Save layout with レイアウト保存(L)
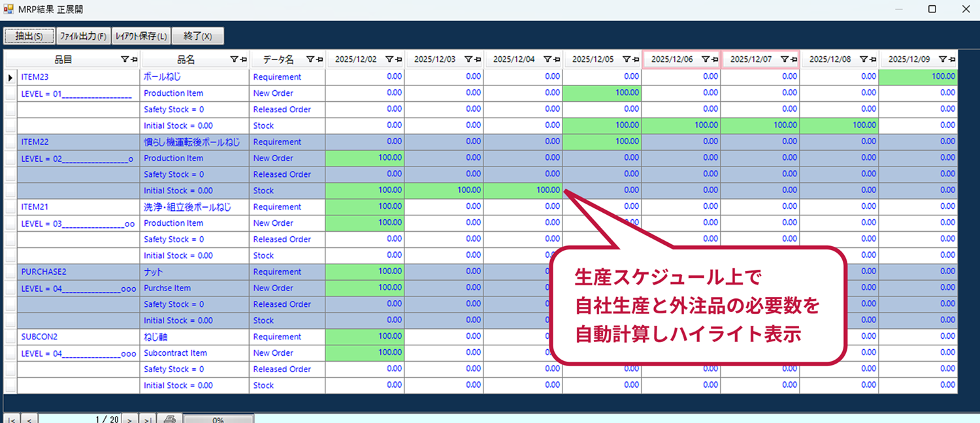 pyautogui.click(x=141, y=36)
